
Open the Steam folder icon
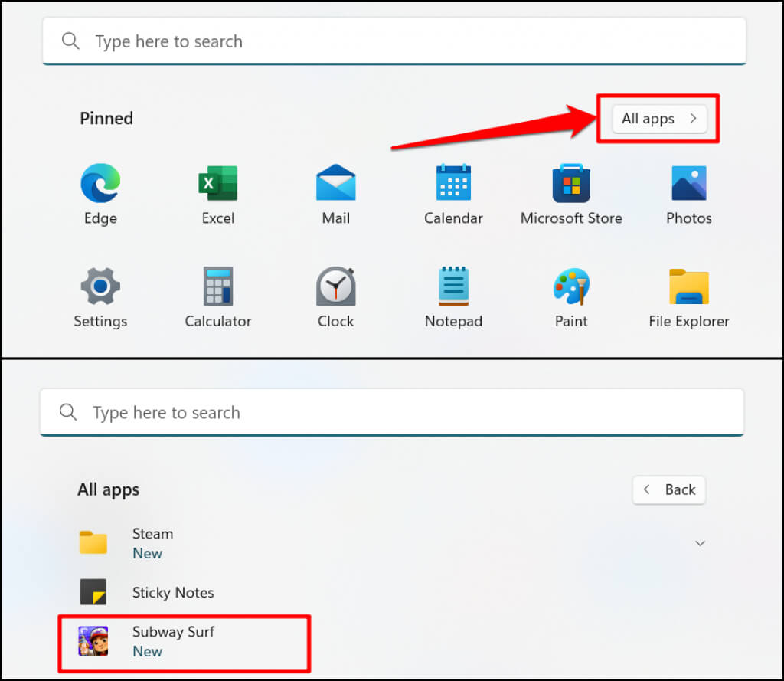tap(93, 542)
